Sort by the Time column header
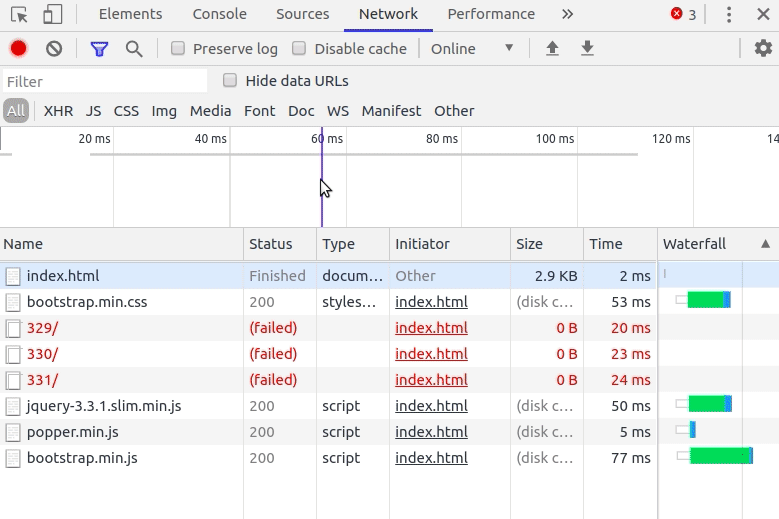779x519 pixels. pos(620,244)
